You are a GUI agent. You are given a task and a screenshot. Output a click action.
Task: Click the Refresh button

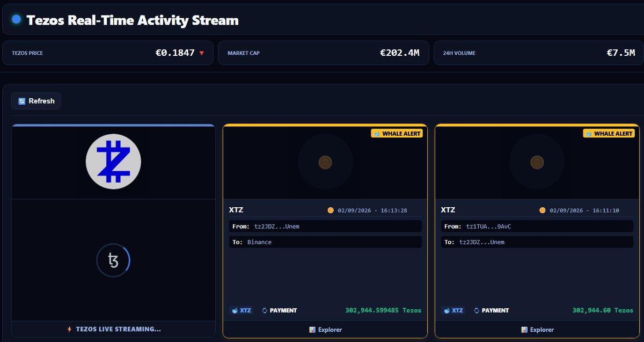(x=36, y=101)
